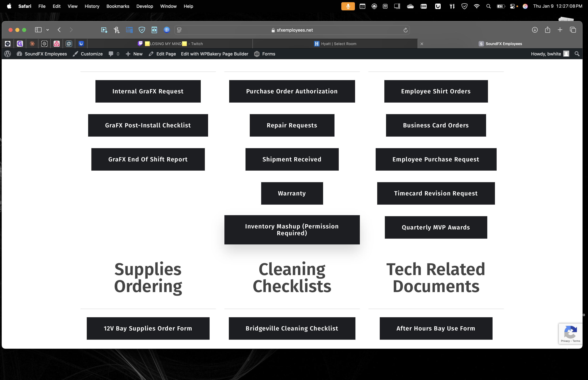Go back with the back arrow
This screenshot has height=380, width=588.
(59, 30)
